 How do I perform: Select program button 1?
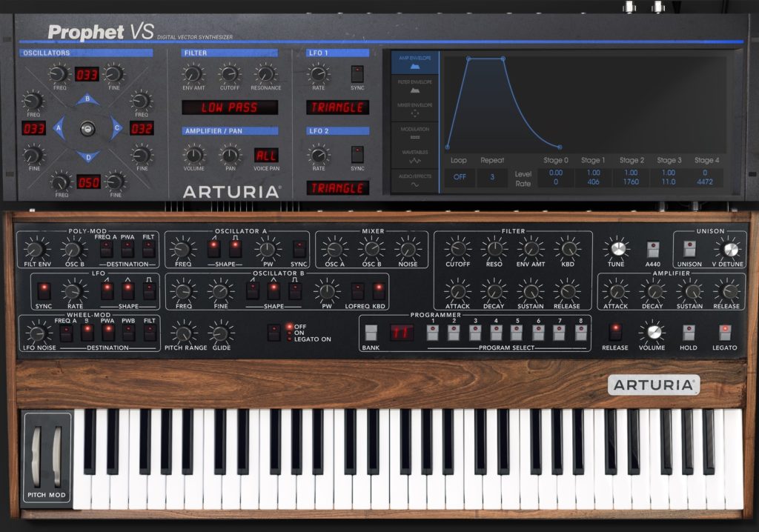433,333
